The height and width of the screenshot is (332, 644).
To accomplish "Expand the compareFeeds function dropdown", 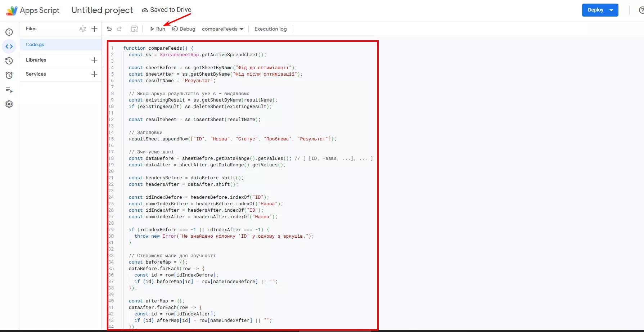I will (222, 29).
